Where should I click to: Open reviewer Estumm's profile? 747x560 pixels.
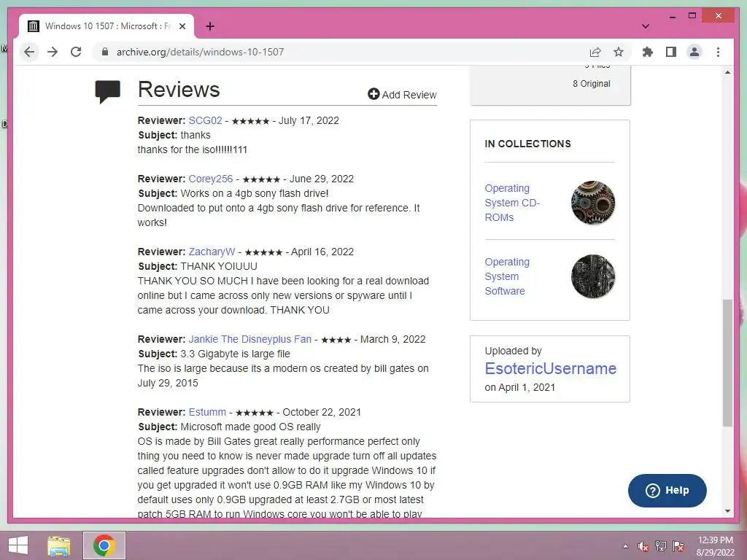(x=207, y=412)
